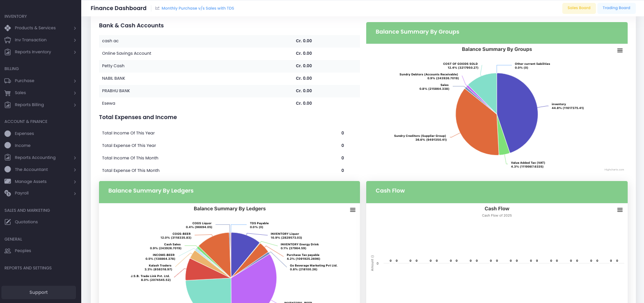Click the Reports Inventory icon

[8, 52]
